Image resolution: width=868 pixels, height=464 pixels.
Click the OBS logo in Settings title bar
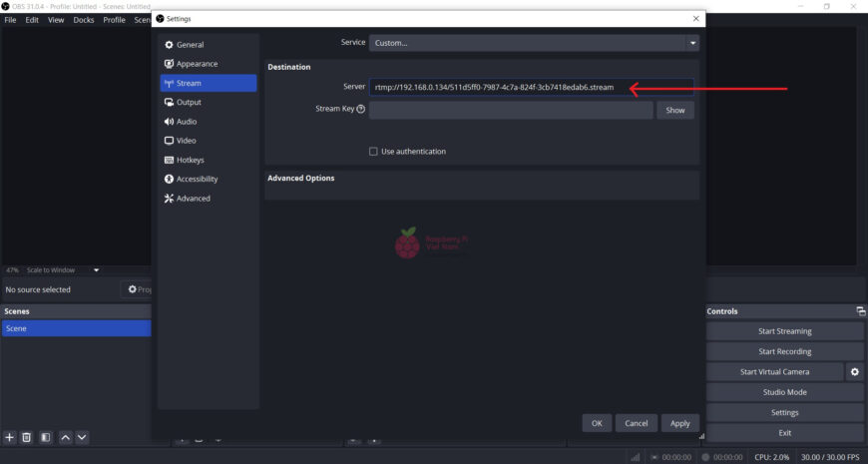click(160, 19)
